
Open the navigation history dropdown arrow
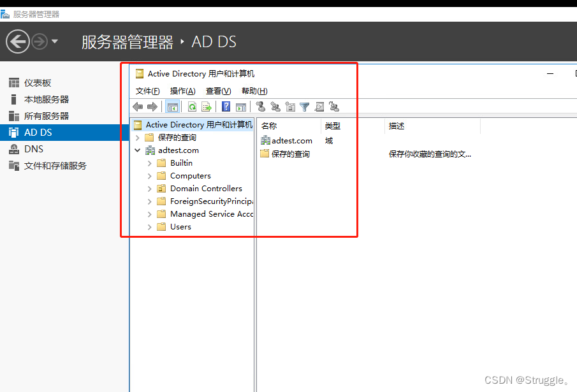[x=55, y=41]
